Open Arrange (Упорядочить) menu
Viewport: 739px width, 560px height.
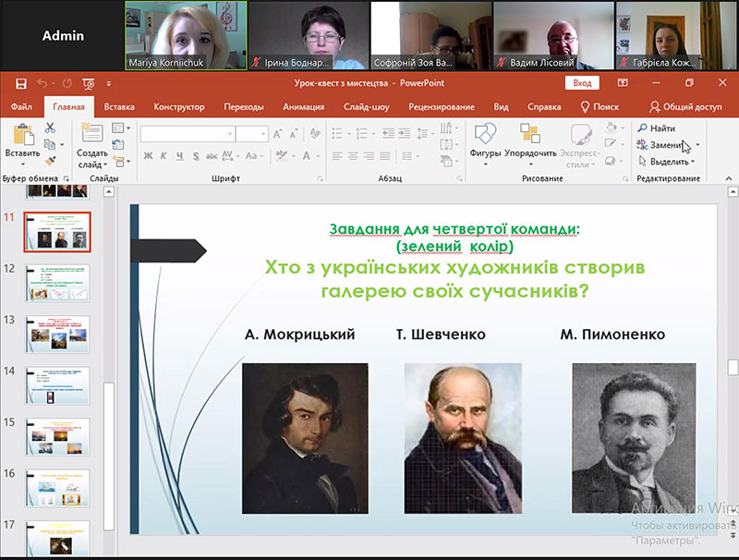pyautogui.click(x=530, y=145)
